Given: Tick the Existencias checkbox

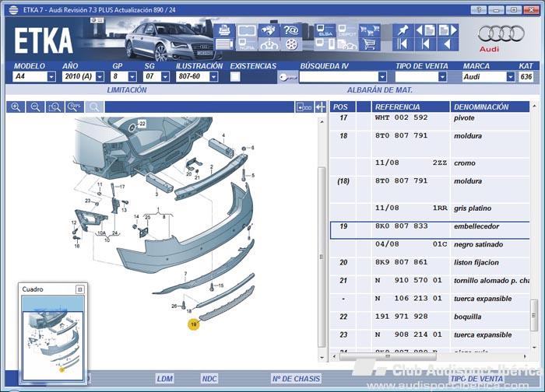Looking at the screenshot, I should [x=235, y=76].
